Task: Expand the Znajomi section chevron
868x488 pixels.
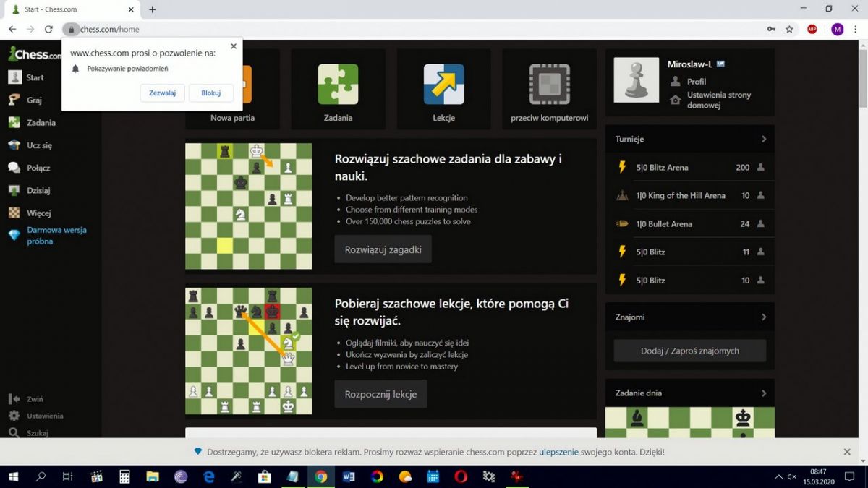Action: [x=764, y=317]
